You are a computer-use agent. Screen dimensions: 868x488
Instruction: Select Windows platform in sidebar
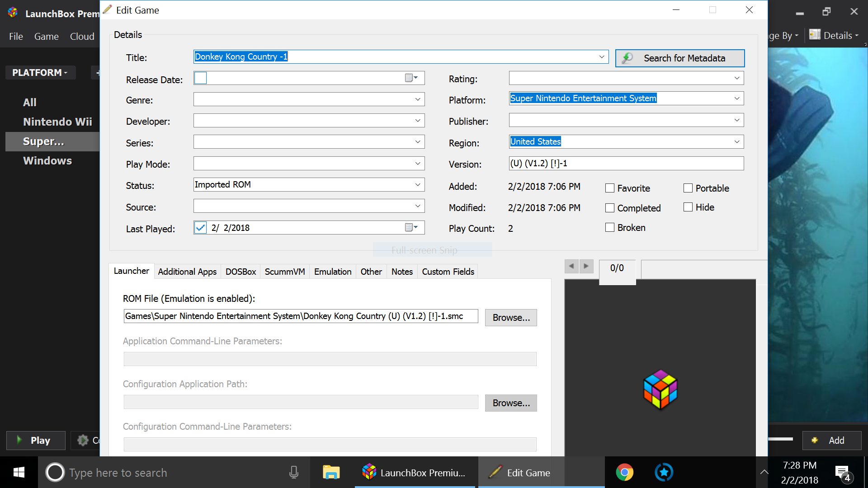tap(47, 161)
